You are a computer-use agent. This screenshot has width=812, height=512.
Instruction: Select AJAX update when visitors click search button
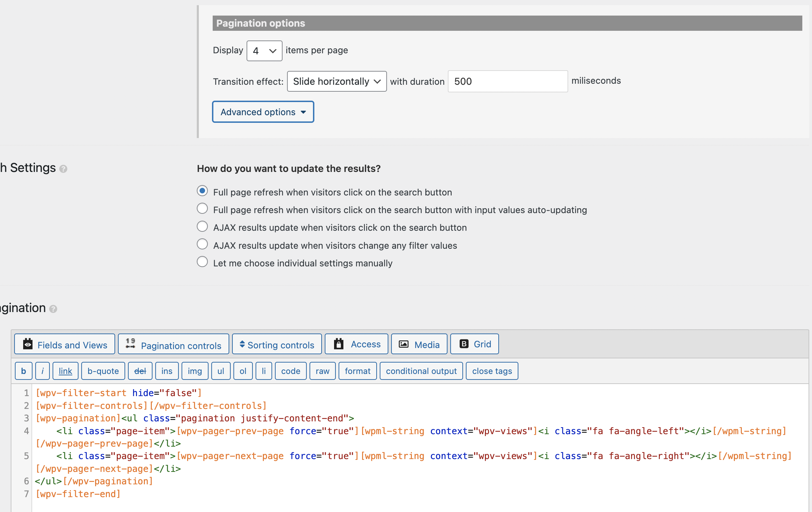pos(202,227)
